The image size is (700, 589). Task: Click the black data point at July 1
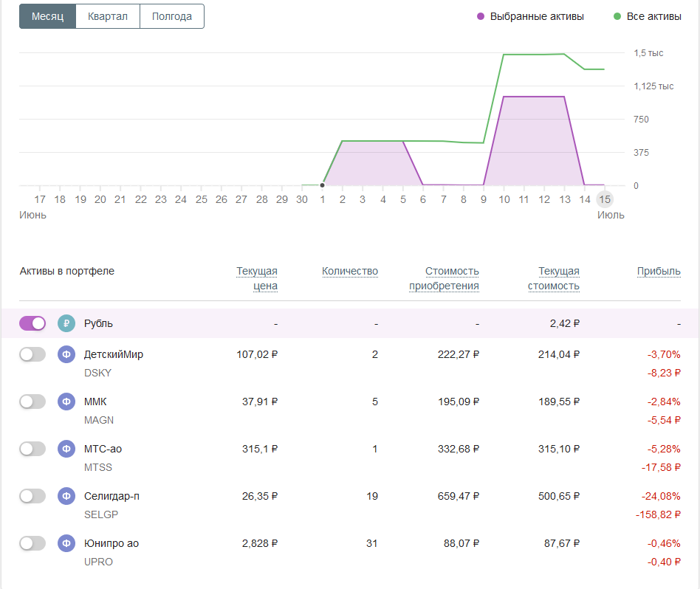[323, 185]
